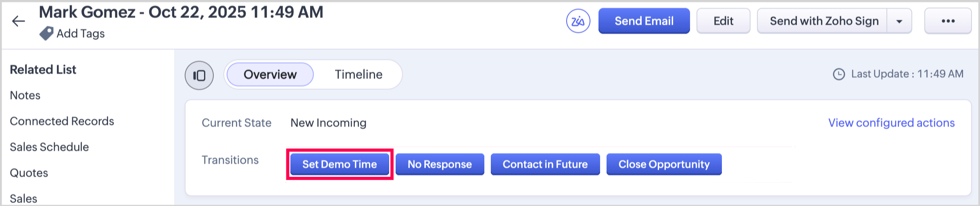Choose the No Response transition
Viewport: 980px width, 206px height.
click(440, 164)
